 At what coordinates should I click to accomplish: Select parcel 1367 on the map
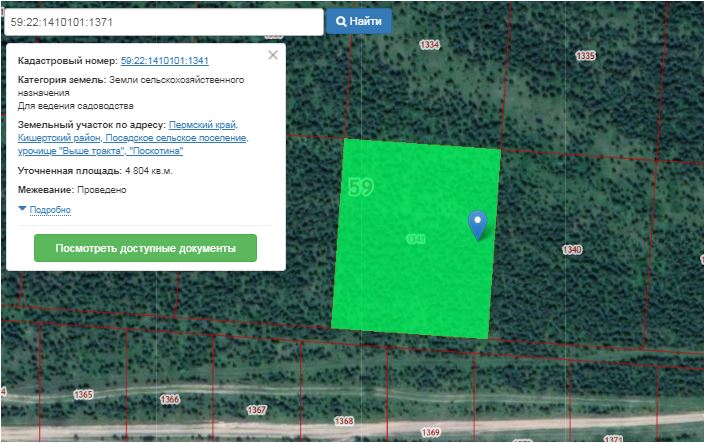[257, 410]
